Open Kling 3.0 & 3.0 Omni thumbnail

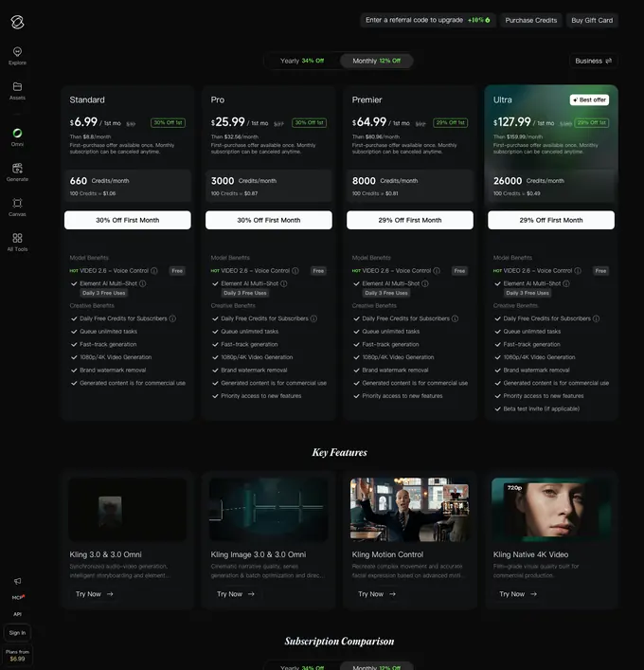point(128,509)
